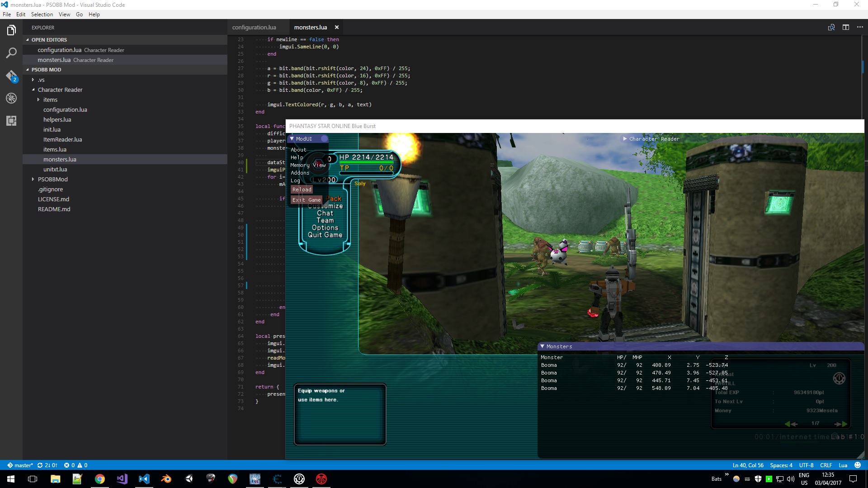Collapse the Character Reader folder

33,90
